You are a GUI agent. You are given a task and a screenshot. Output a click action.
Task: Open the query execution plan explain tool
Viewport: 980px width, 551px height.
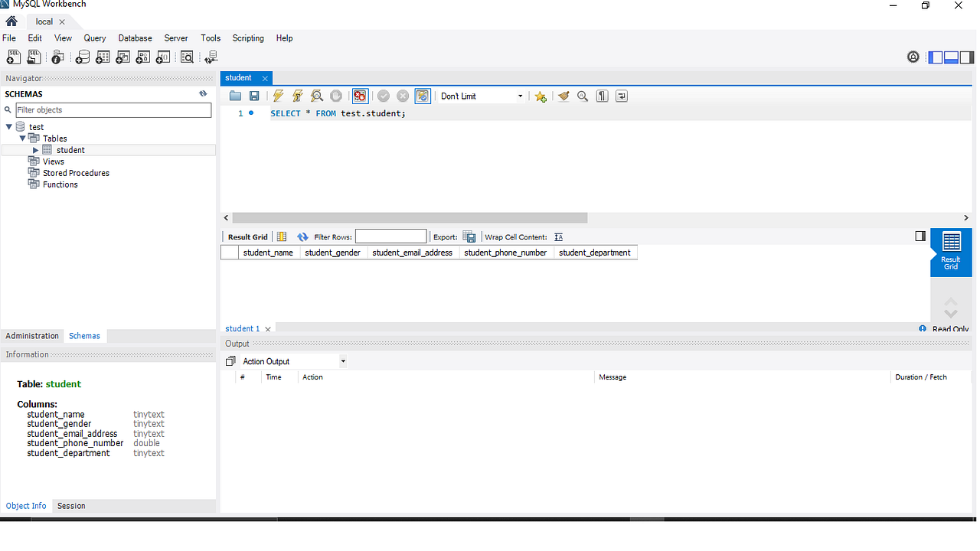(x=316, y=96)
